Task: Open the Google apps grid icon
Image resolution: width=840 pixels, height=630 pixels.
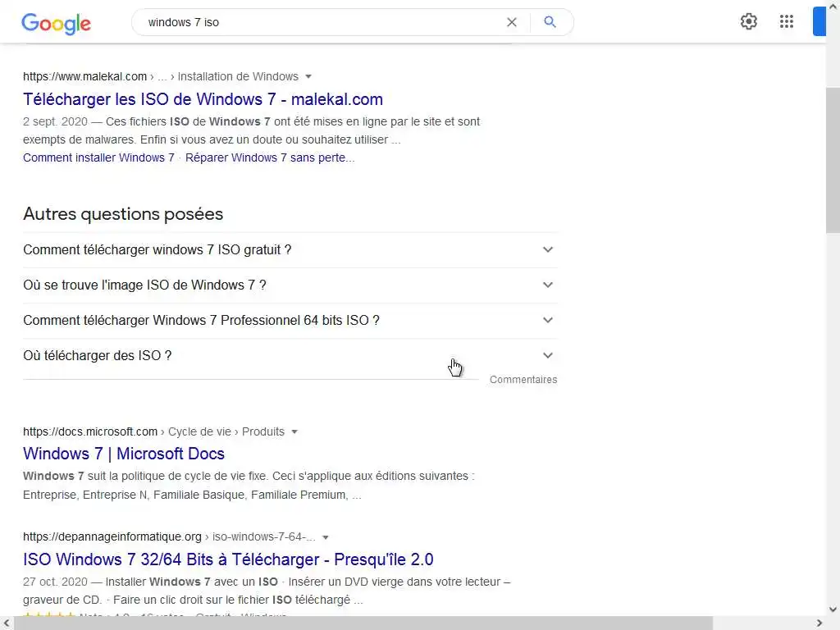Action: click(787, 21)
